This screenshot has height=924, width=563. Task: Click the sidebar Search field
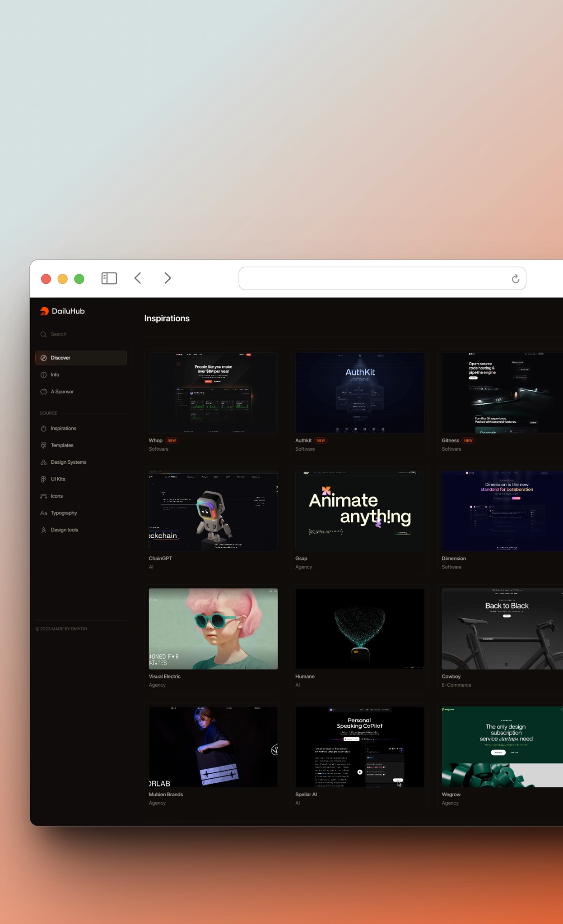(x=81, y=334)
